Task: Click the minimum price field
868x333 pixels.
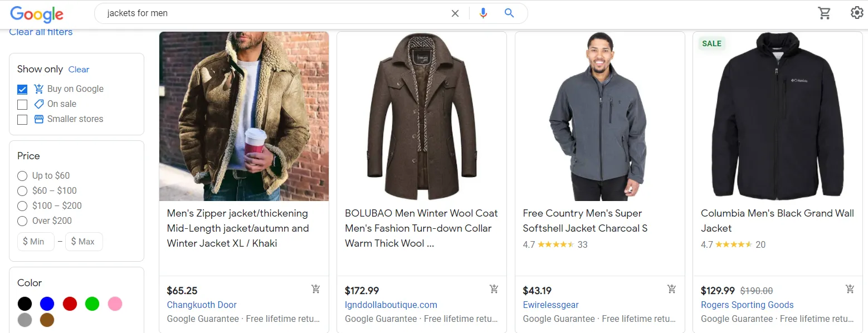Action: coord(36,242)
